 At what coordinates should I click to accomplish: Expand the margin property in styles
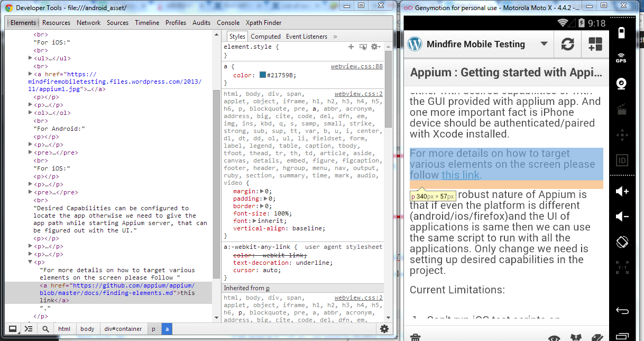[262, 191]
